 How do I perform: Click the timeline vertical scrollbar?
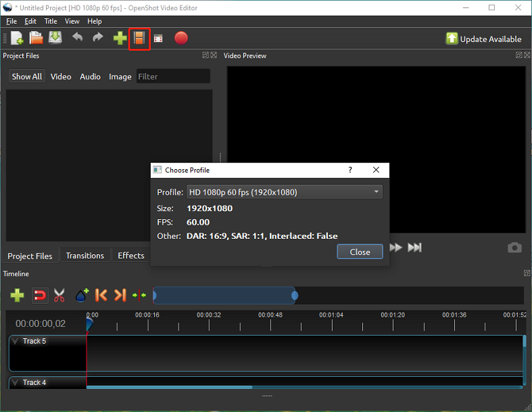pyautogui.click(x=524, y=341)
